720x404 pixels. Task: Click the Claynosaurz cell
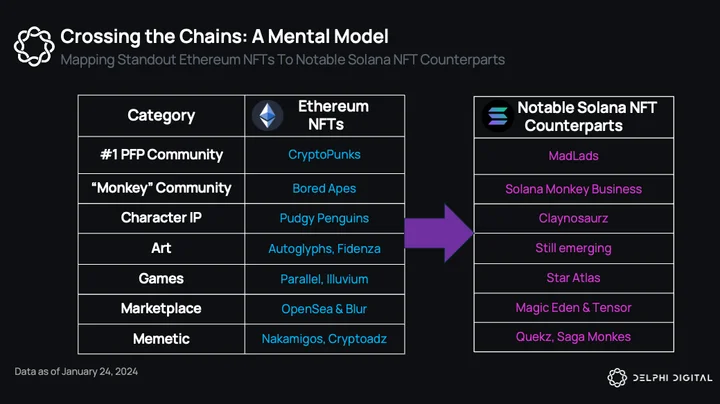tap(574, 218)
